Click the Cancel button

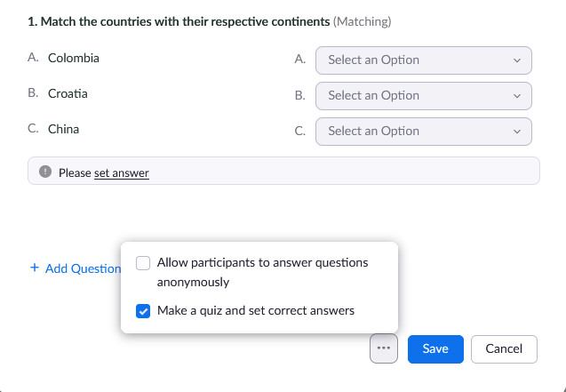click(504, 349)
